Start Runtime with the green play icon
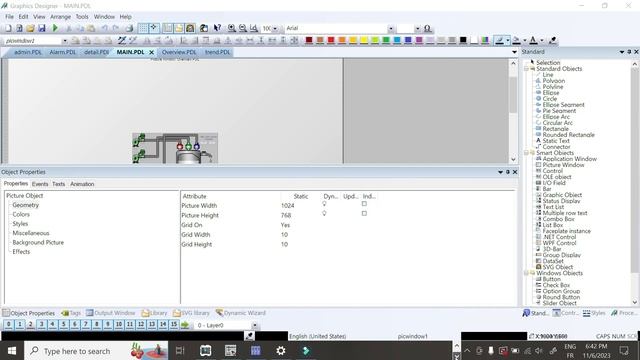Image resolution: width=640 pixels, height=360 pixels. click(x=55, y=28)
